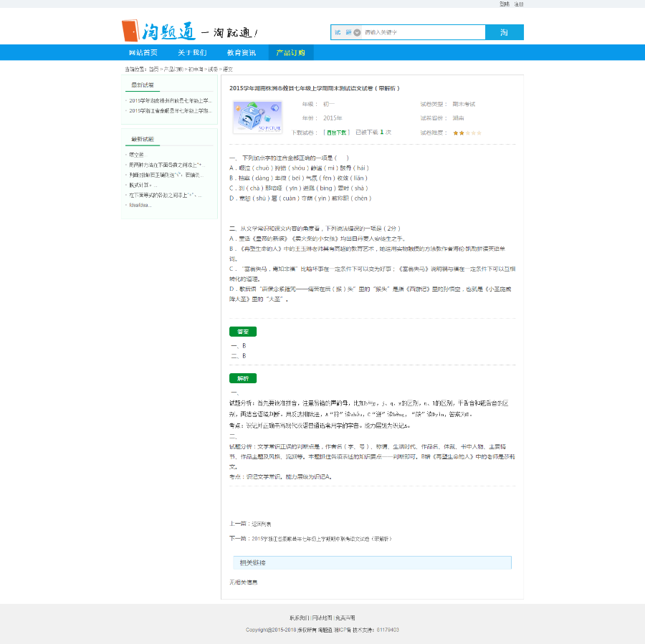The image size is (645, 644).
Task: Click the 湖南 province value
Action: click(x=458, y=118)
